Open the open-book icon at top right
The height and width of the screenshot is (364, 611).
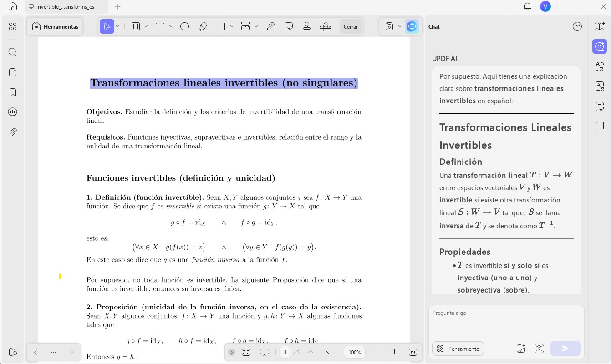coord(600,26)
